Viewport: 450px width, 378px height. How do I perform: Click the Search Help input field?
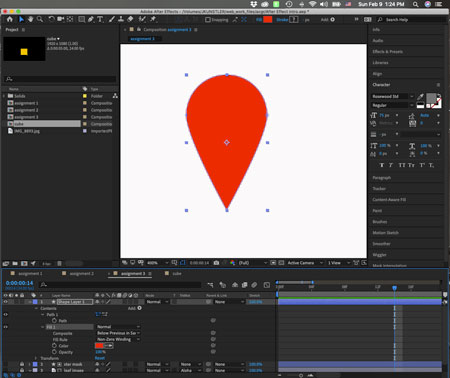pyautogui.click(x=414, y=20)
